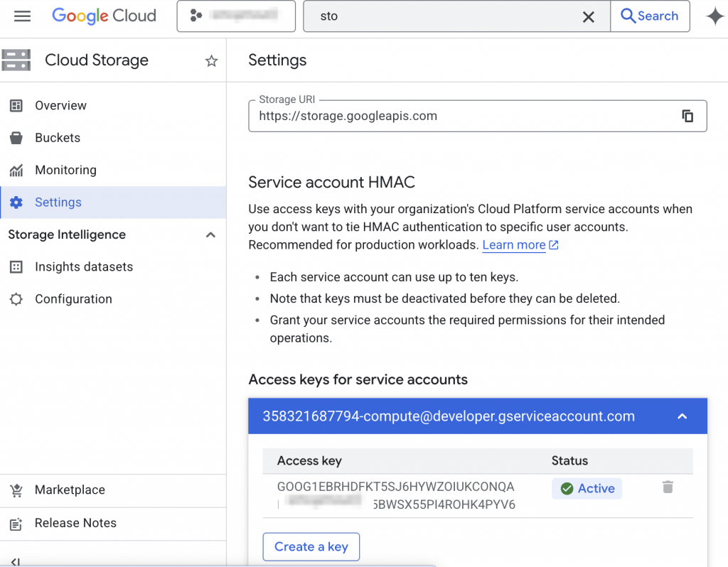Open Marketplace from the sidebar

pyautogui.click(x=70, y=490)
